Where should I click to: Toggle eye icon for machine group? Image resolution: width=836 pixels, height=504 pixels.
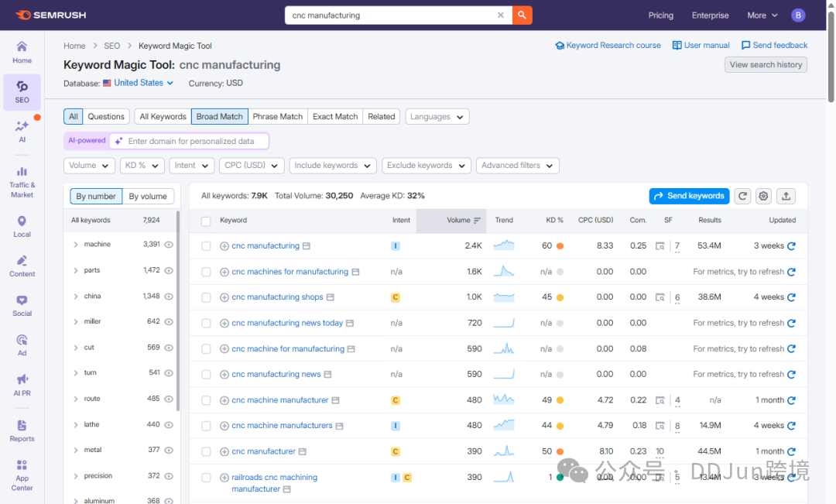point(169,245)
